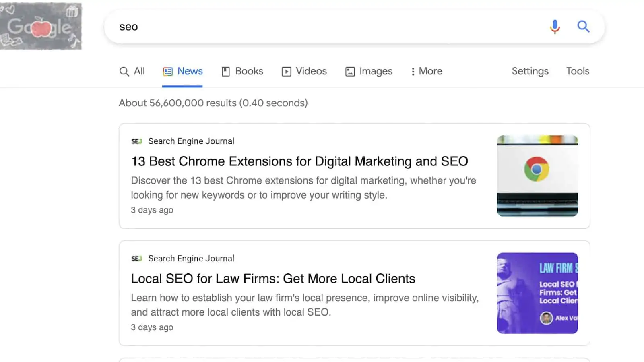The width and height of the screenshot is (644, 362).
Task: Click Search Engine Journal source in first result
Action: pos(191,141)
